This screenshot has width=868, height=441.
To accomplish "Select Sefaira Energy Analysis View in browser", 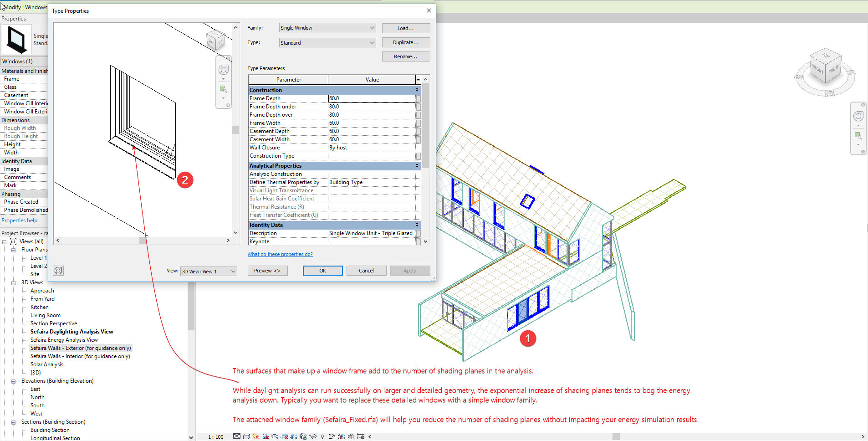I will click(64, 340).
